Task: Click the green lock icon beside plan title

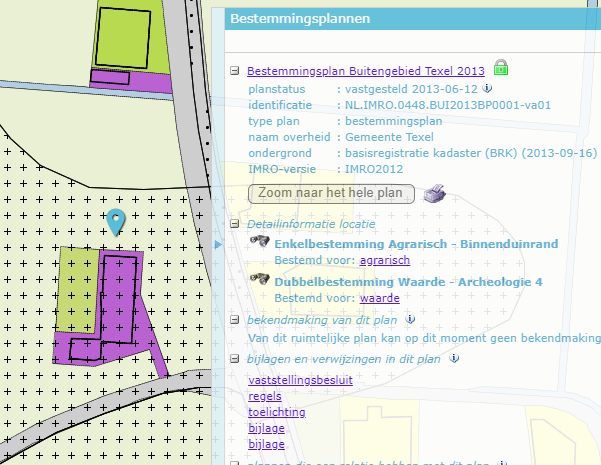Action: coord(501,67)
